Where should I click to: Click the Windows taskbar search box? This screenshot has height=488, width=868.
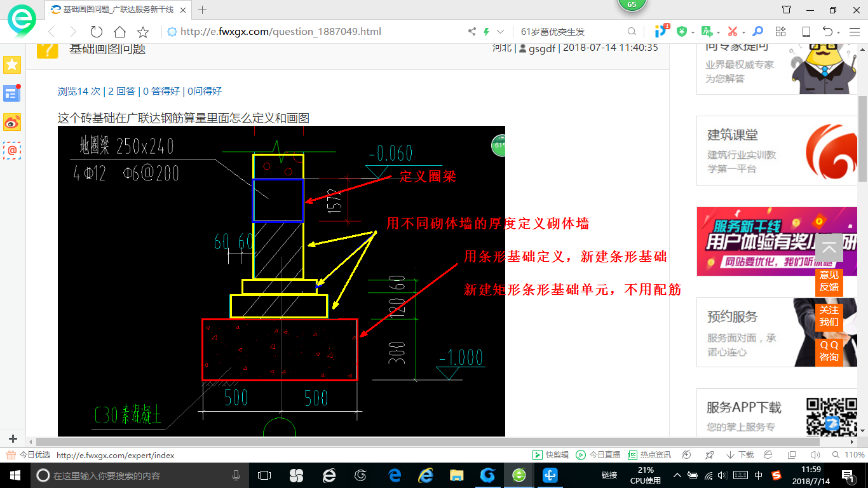139,475
